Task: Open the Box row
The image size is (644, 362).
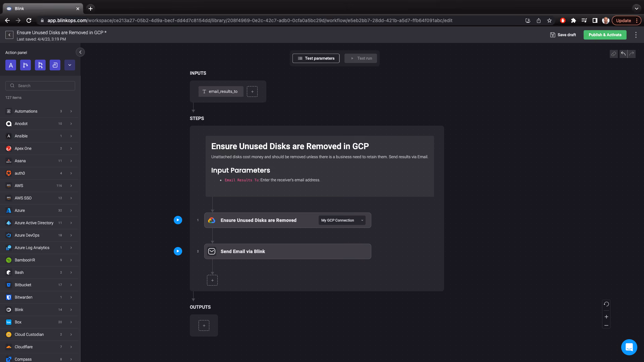Action: pos(39,322)
